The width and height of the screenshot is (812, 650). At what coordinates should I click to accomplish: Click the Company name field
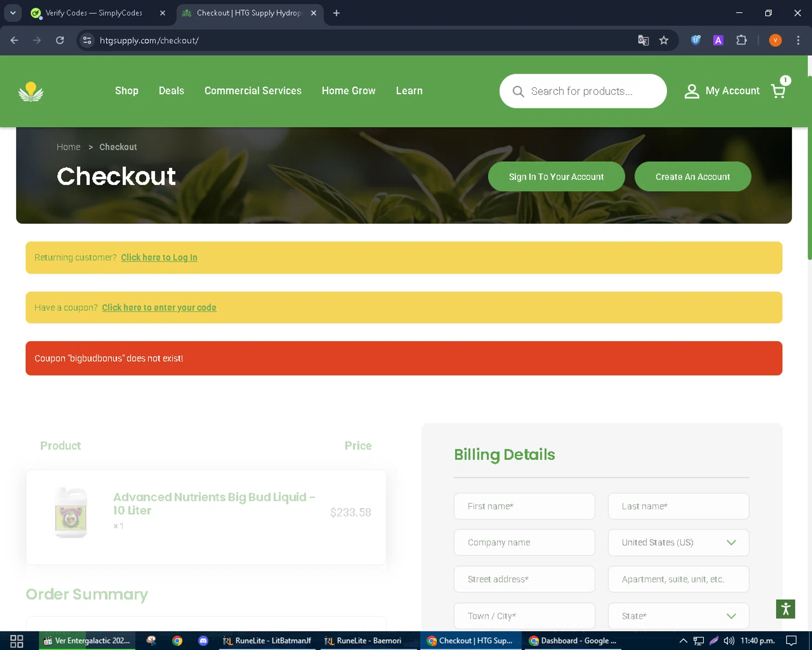(524, 543)
